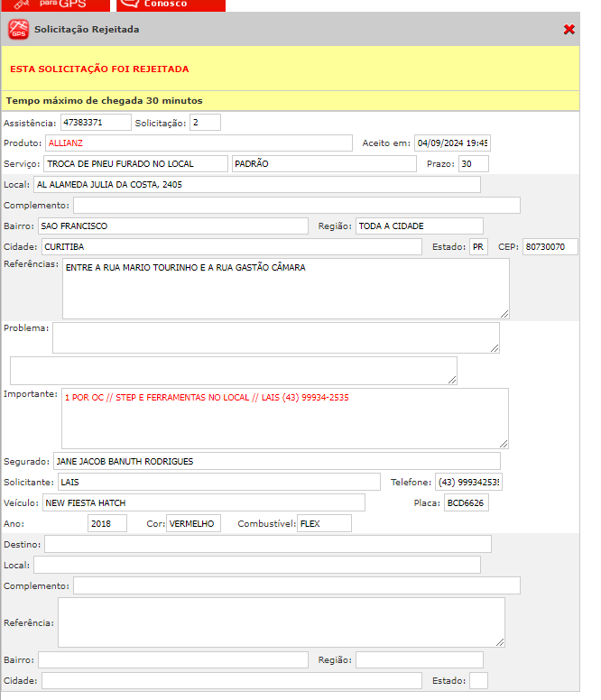601x700 pixels.
Task: Click Ano field 2018
Action: pos(107,524)
